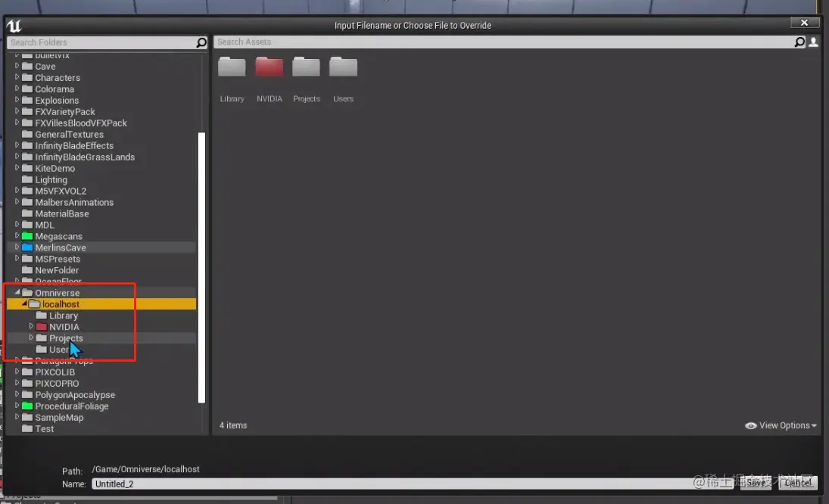829x504 pixels.
Task: Open the Projects folder in the asset view
Action: click(306, 67)
